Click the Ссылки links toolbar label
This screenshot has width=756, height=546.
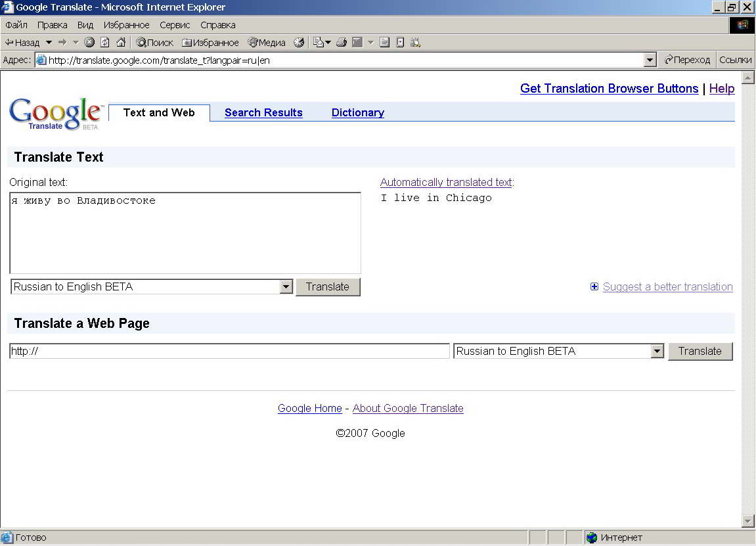735,60
